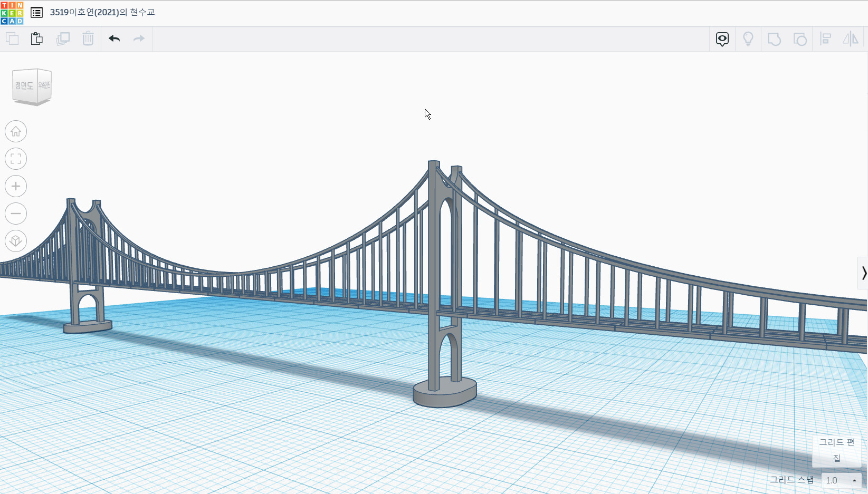Screen dimensions: 868x494
Task: Open the 그리드 편집 (Edit Grid) button
Action: pos(836,450)
